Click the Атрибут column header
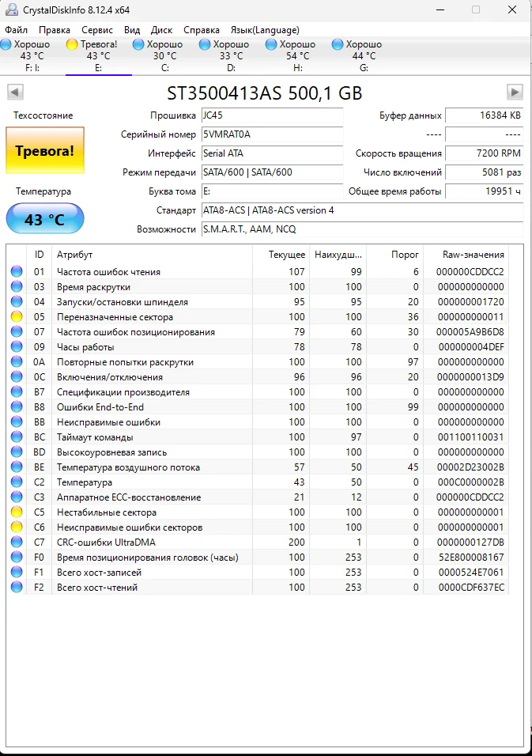The width and height of the screenshot is (532, 756). 152,255
